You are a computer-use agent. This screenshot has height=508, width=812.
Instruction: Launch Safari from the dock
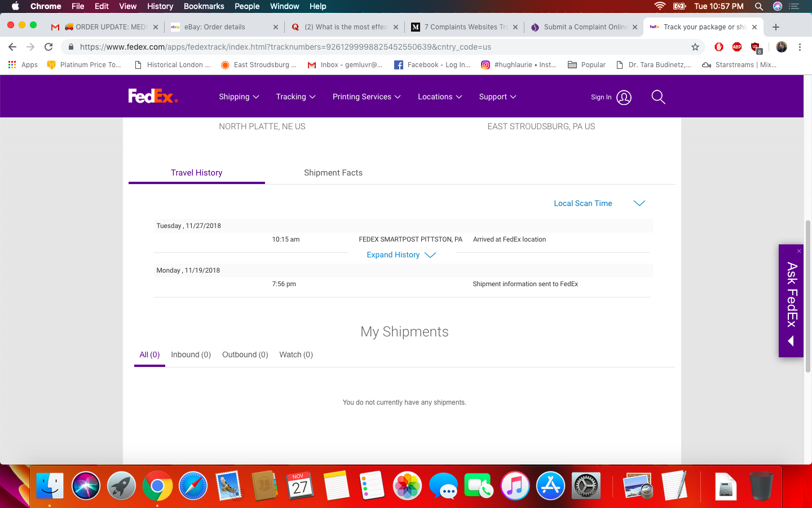click(193, 485)
